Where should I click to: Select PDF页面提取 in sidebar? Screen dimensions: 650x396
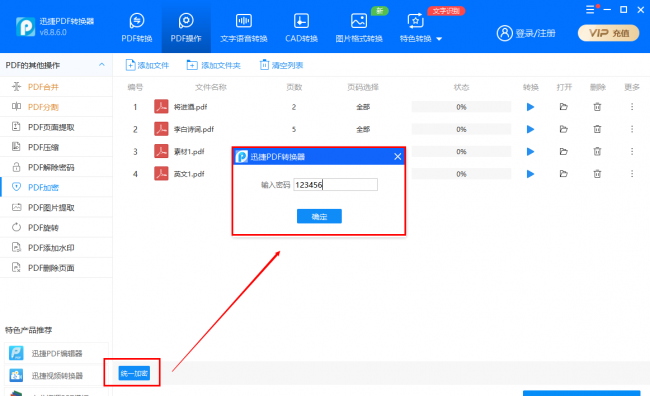pos(56,127)
